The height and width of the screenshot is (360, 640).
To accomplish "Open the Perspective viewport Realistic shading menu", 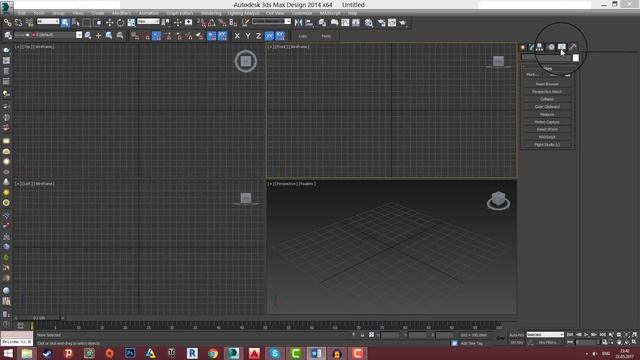I will [x=306, y=184].
